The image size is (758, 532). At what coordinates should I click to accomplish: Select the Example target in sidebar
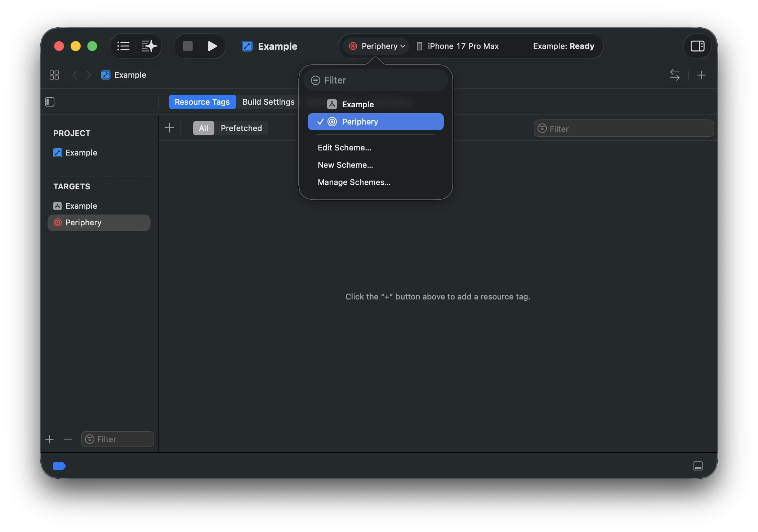(81, 206)
